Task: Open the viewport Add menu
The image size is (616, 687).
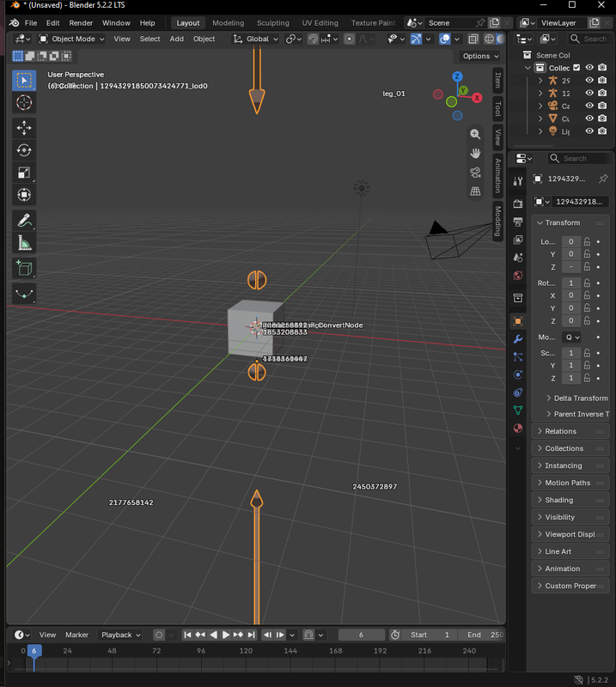Action: pyautogui.click(x=177, y=39)
